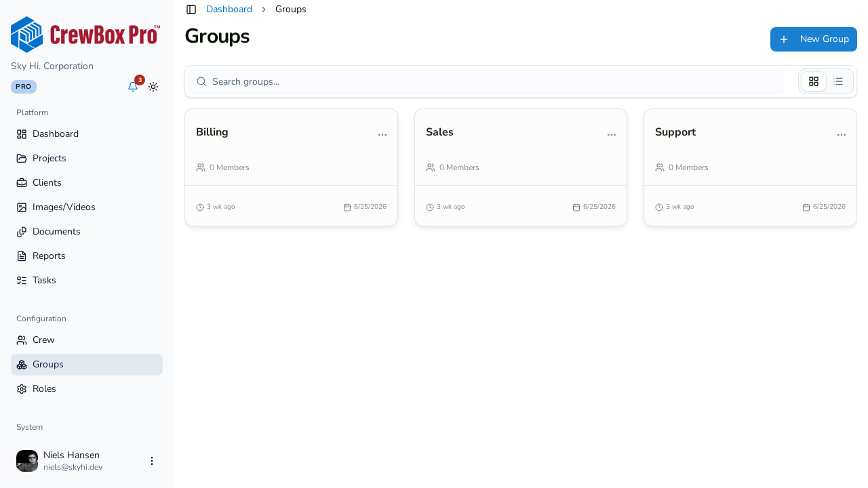The height and width of the screenshot is (488, 868).
Task: Click Sales' 0 Members label
Action: (x=459, y=167)
